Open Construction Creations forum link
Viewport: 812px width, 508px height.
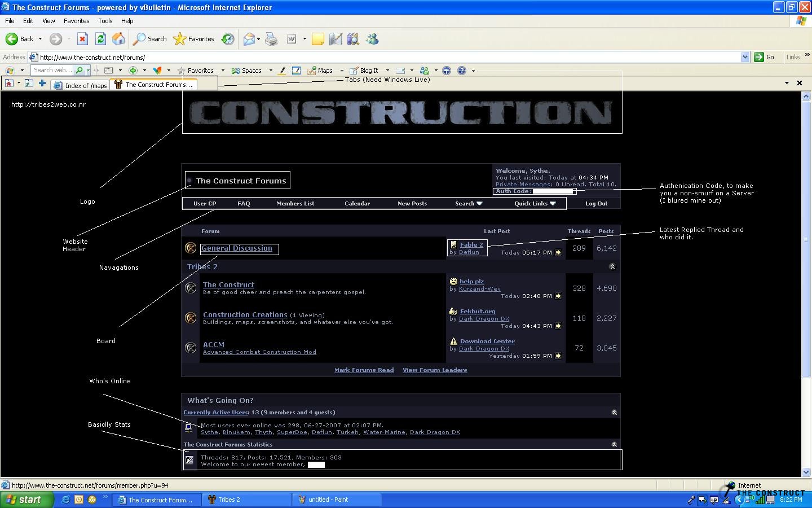coord(245,315)
